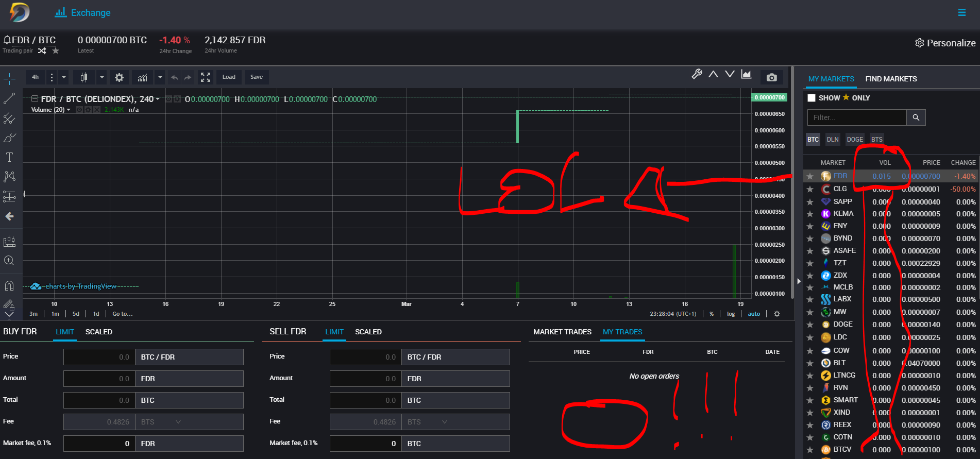This screenshot has height=459, width=980.
Task: Select the brush drawing tool
Action: coord(9,138)
